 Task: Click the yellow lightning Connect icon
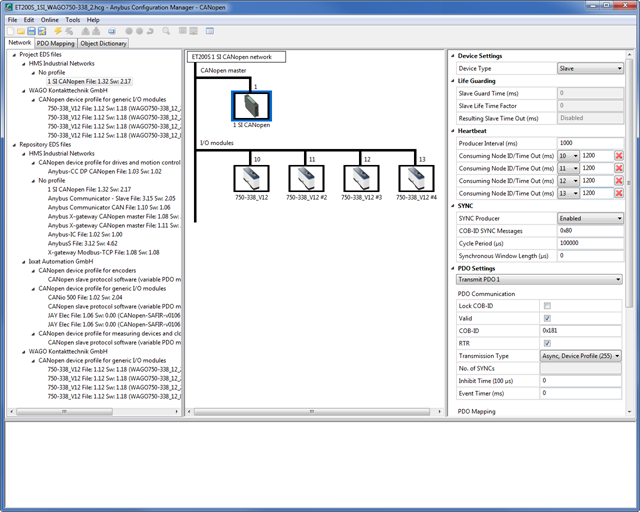tap(58, 31)
